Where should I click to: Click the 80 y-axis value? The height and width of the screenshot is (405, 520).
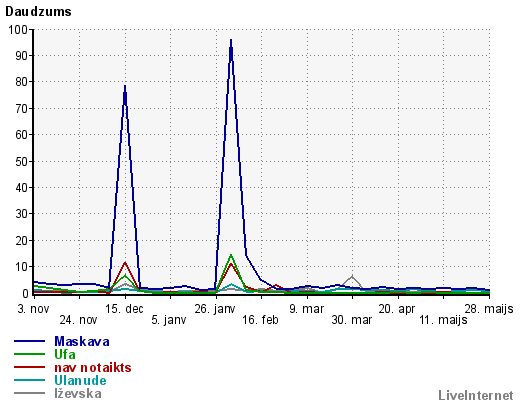click(x=21, y=82)
